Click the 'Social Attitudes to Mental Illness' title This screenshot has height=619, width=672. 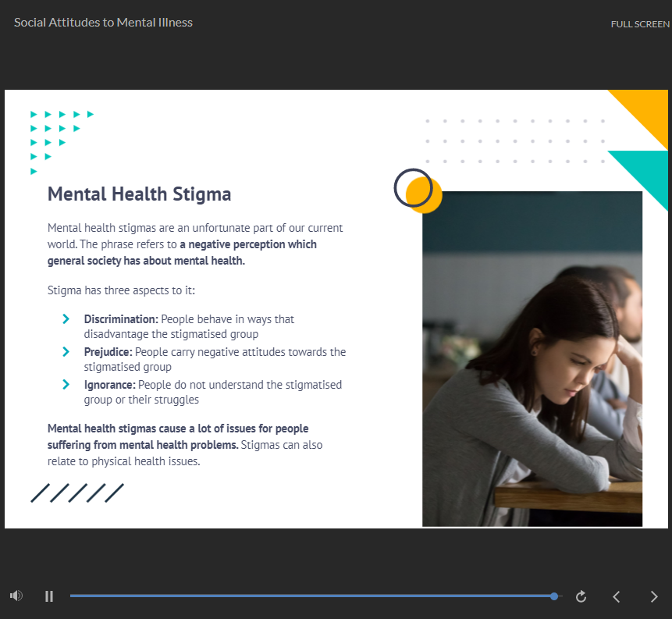click(103, 23)
